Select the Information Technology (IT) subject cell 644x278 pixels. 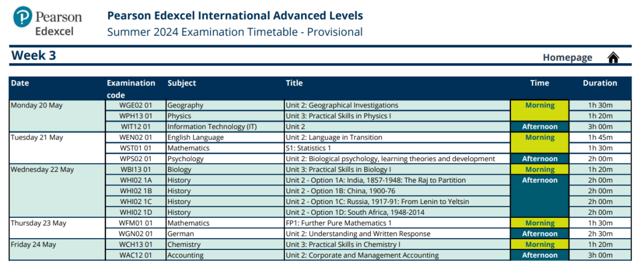[x=225, y=126]
